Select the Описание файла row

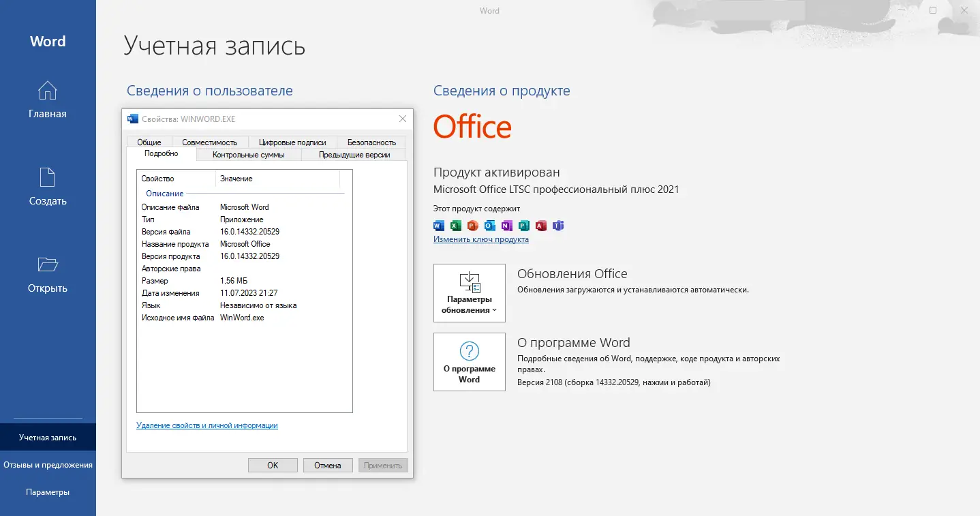[245, 207]
